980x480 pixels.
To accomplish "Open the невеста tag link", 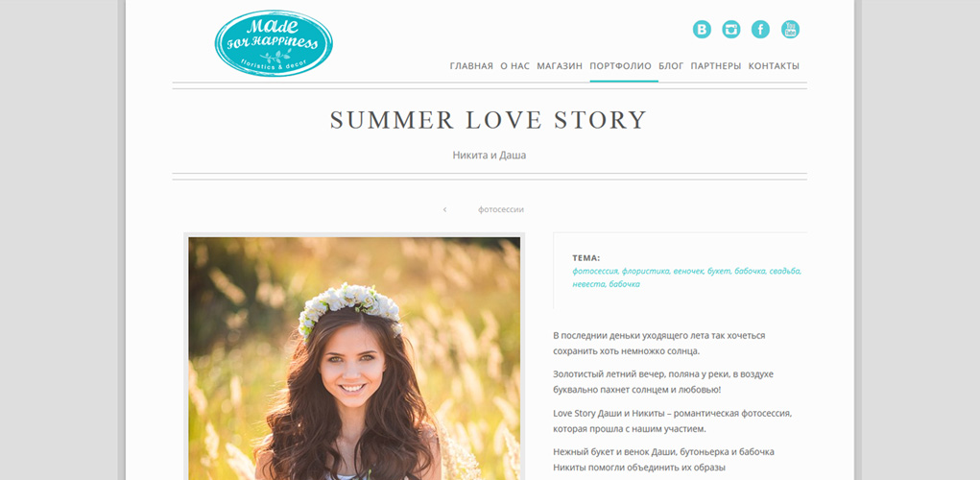I will pos(588,284).
